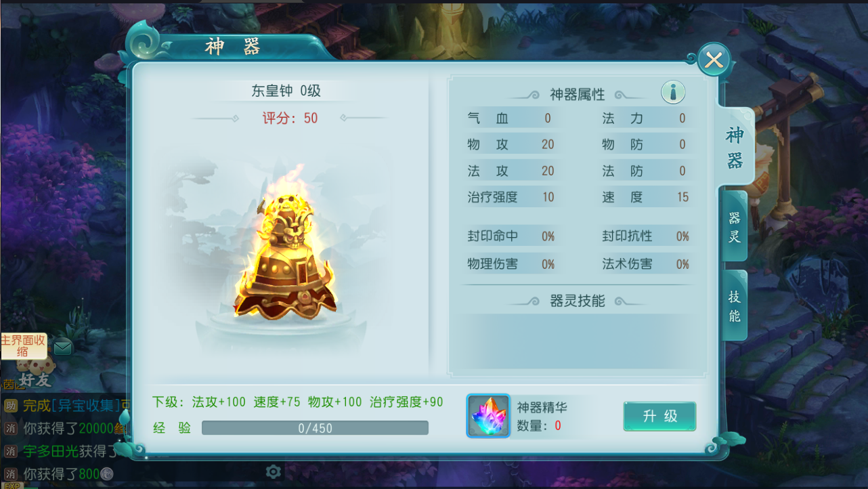Click the 经验 experience progress bar
The image size is (868, 489).
(x=315, y=428)
